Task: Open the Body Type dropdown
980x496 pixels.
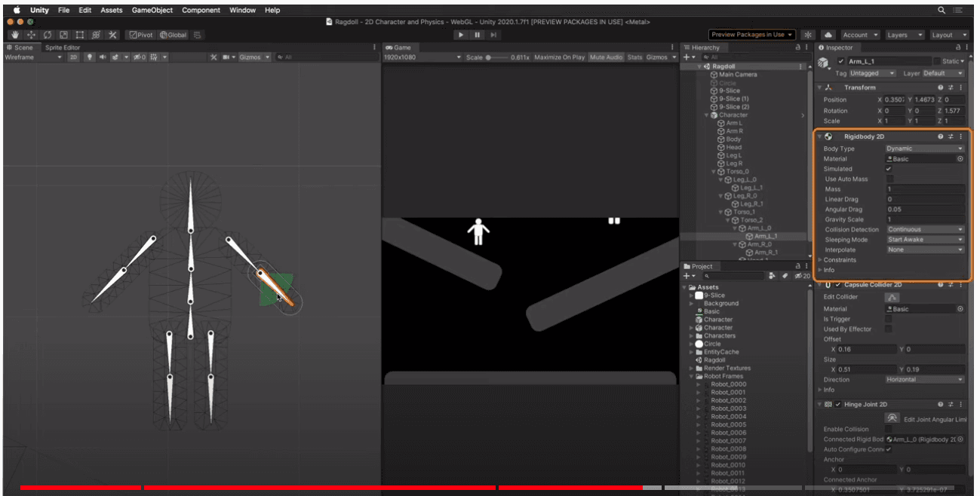Action: pos(925,148)
